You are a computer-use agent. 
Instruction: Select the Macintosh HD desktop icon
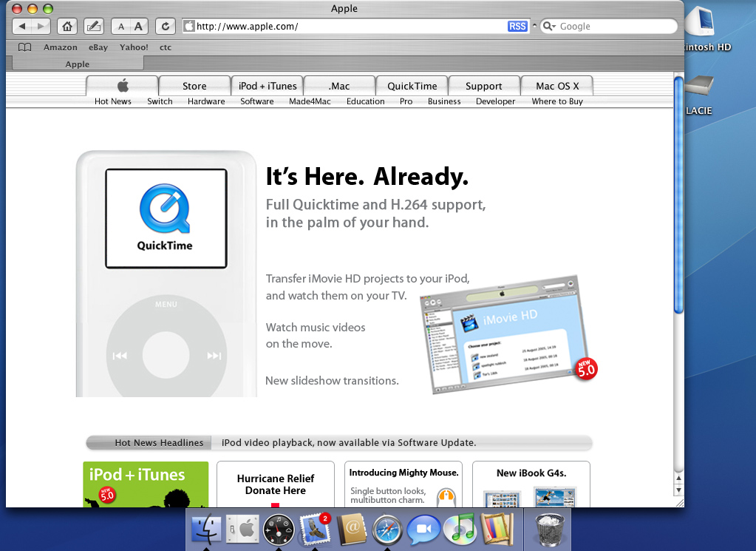[699, 20]
